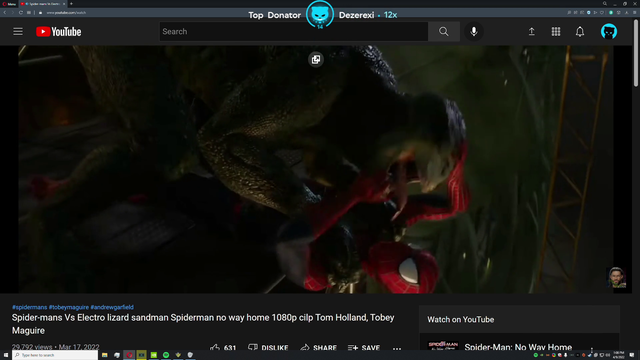Click the address bar URL youtube.com/watch
This screenshot has width=640, height=360.
pyautogui.click(x=66, y=13)
